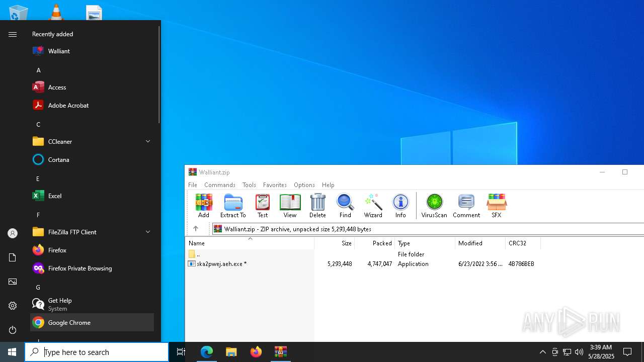
Task: Open Walliant from Recently added
Action: [x=92, y=51]
